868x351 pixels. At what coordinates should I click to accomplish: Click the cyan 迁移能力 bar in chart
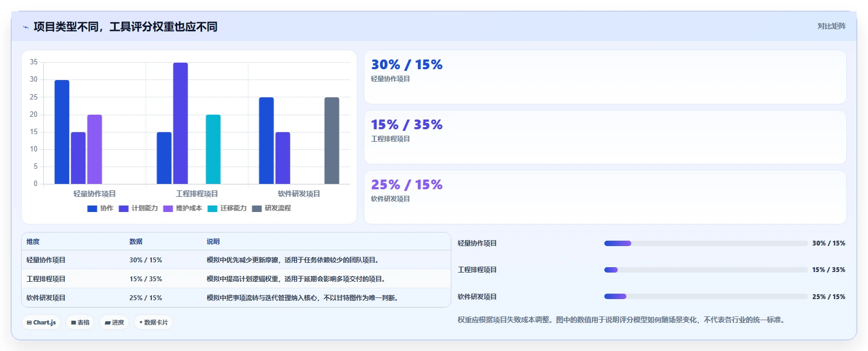click(213, 149)
